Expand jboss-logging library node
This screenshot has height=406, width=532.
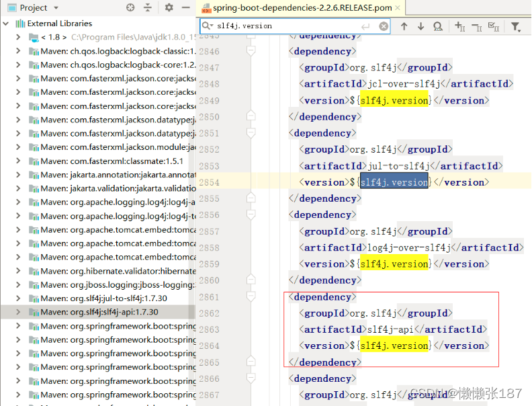click(18, 284)
